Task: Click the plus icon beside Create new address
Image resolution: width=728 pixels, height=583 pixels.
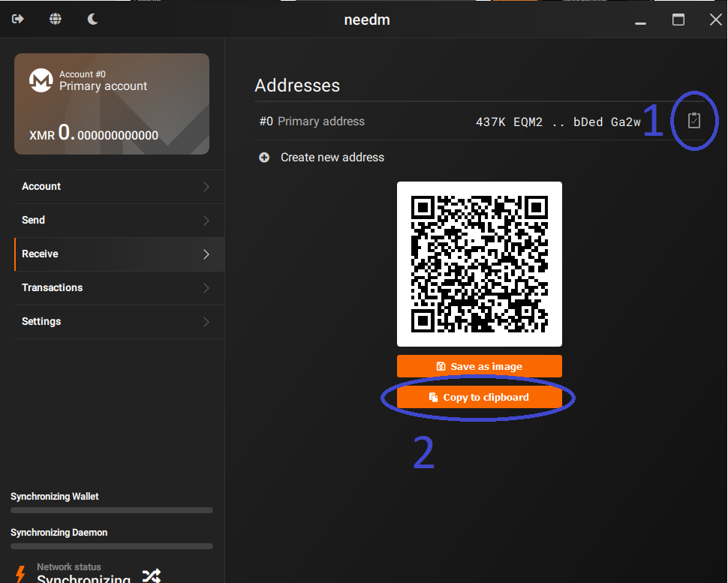Action: 263,158
